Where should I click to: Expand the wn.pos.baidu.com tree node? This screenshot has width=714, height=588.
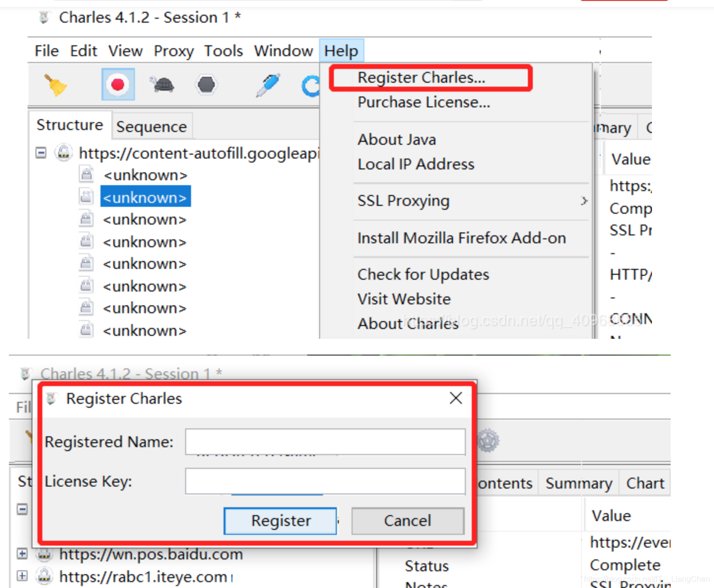click(x=22, y=554)
